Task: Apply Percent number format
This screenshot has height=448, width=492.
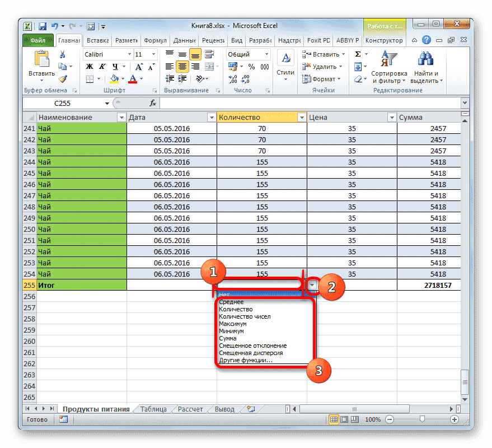Action: 251,67
